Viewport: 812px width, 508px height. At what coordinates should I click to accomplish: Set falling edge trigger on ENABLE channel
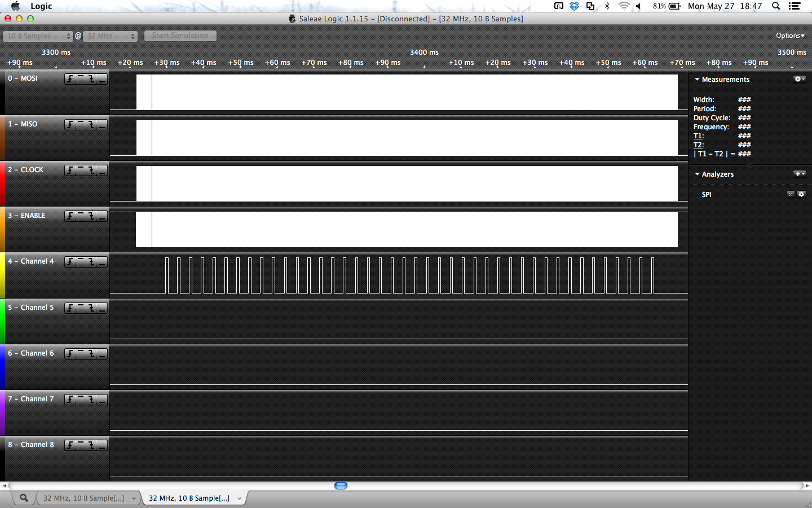tap(91, 216)
